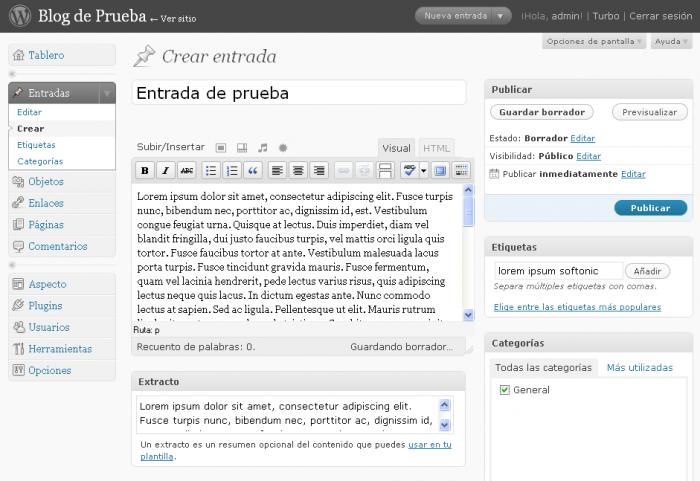
Task: Switch to Más utilizadas categories tab
Action: (639, 368)
